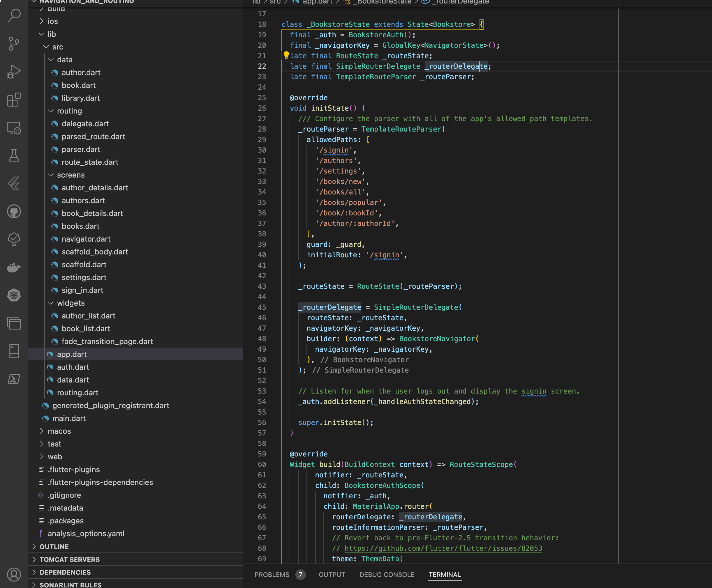Viewport: 712px width, 588px height.
Task: Collapse the data folder
Action: [51, 60]
